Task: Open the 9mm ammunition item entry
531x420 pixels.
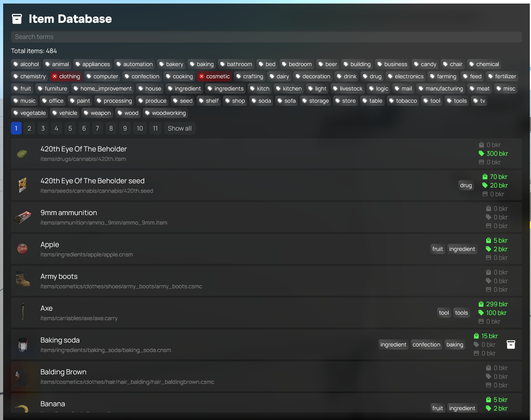Action: pos(266,217)
